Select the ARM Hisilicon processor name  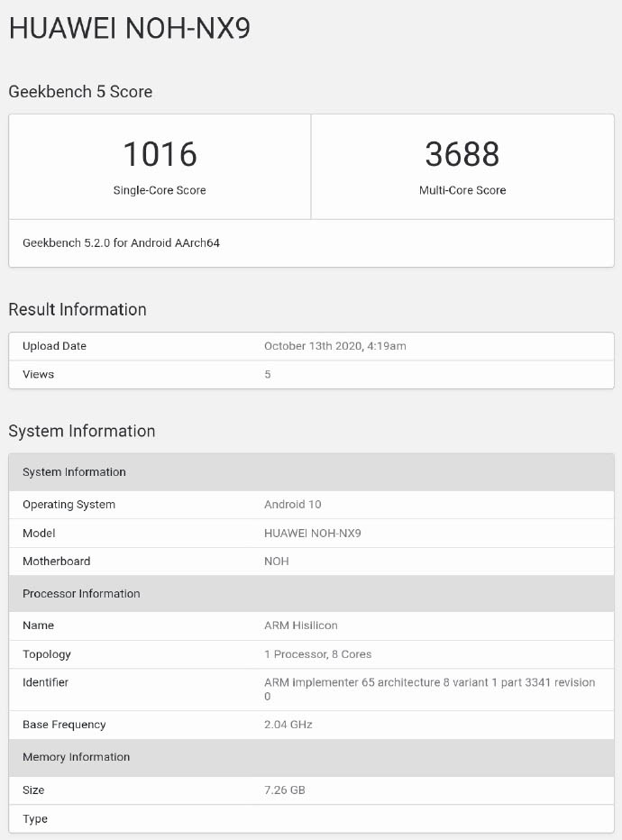tap(300, 625)
